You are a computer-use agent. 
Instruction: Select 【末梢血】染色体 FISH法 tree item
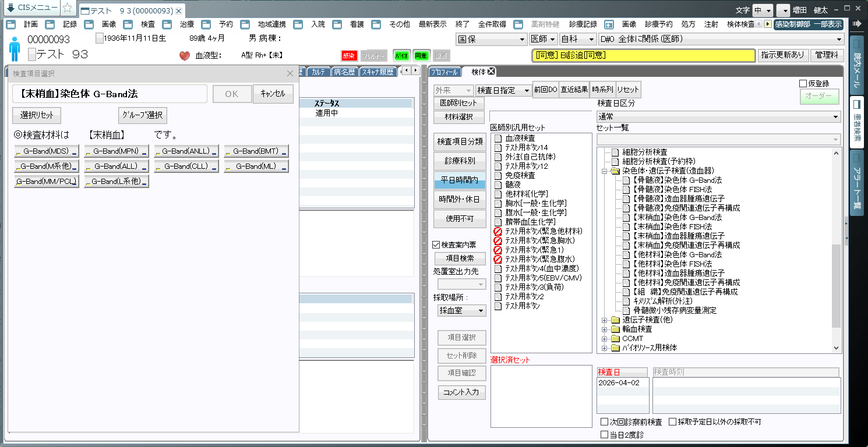(x=672, y=226)
